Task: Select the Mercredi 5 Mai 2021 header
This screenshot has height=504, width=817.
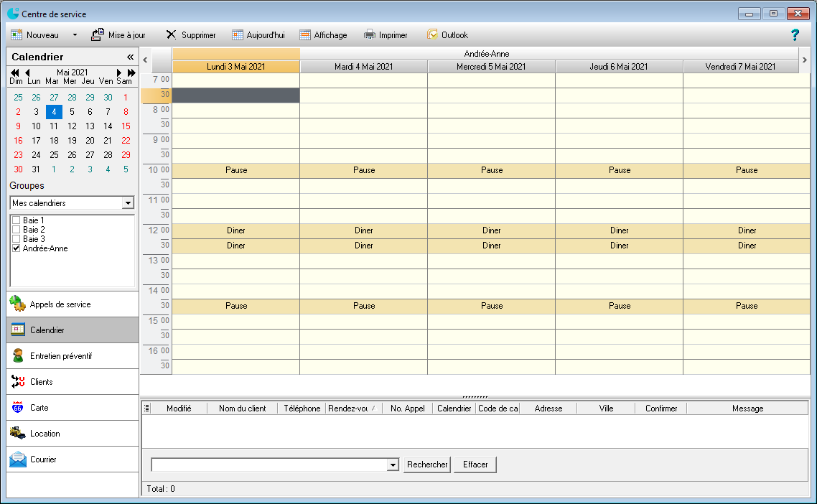Action: [491, 67]
